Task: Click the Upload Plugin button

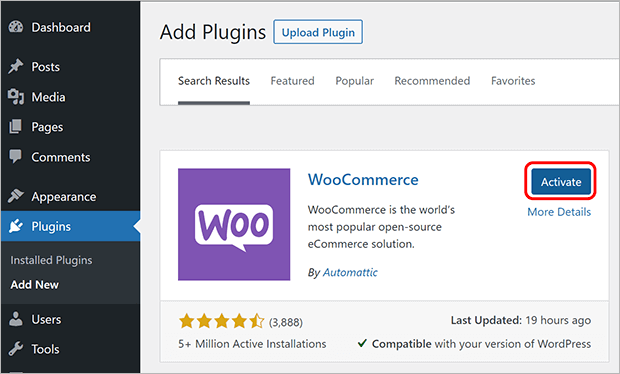Action: point(318,32)
